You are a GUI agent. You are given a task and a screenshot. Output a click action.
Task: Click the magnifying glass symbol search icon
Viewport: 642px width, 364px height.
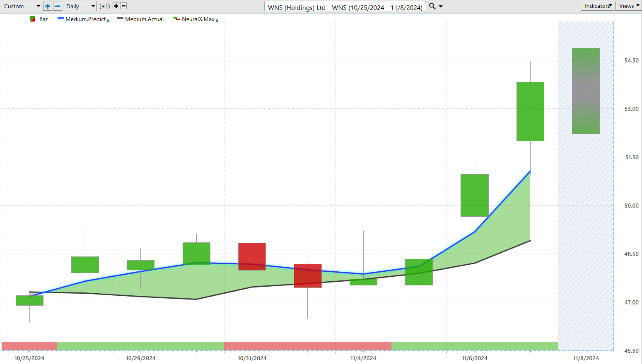[432, 6]
